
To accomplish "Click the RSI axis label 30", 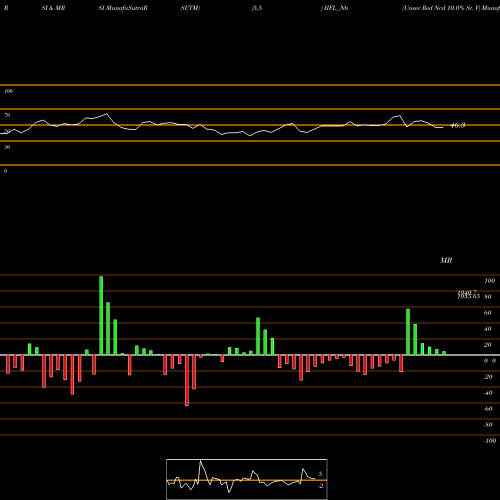I will coord(7,147).
